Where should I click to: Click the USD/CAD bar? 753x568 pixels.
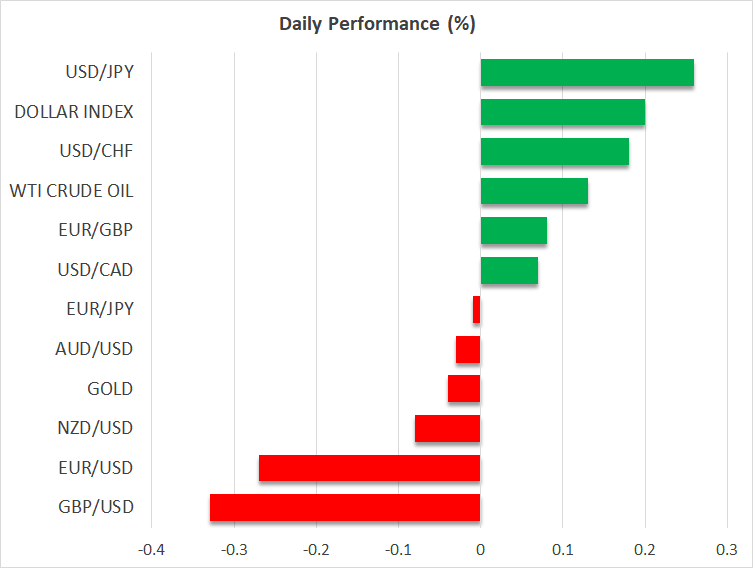[509, 270]
